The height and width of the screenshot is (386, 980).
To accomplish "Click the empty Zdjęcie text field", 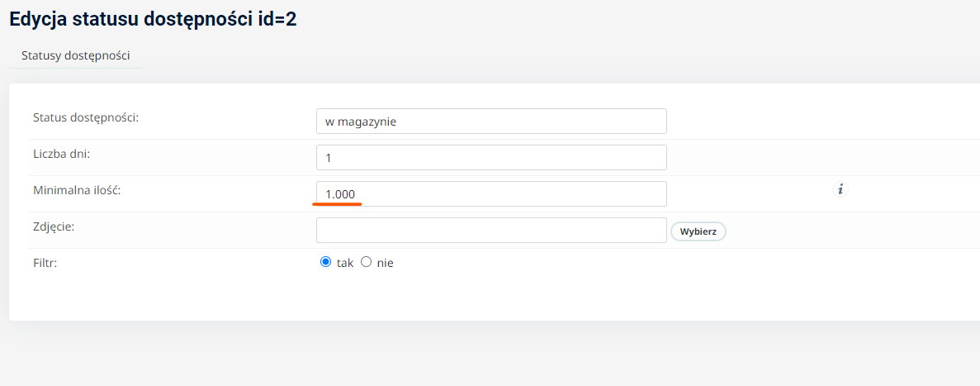I will click(491, 231).
